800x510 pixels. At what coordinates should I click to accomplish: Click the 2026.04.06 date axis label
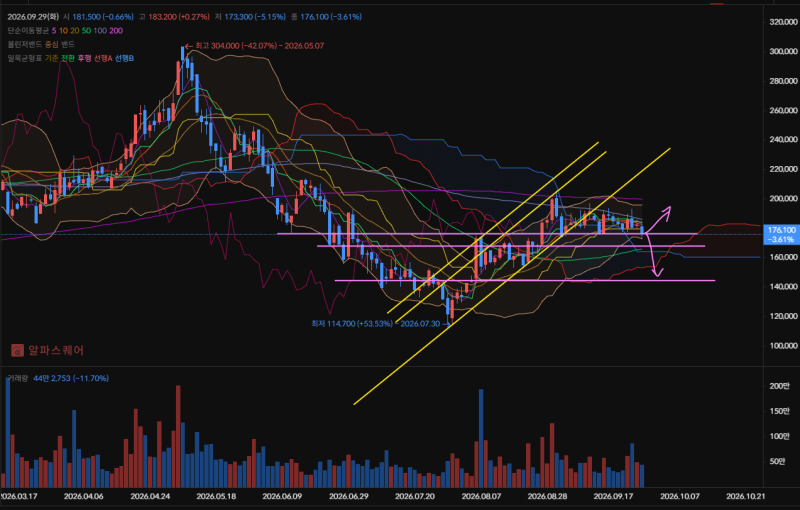click(x=84, y=496)
